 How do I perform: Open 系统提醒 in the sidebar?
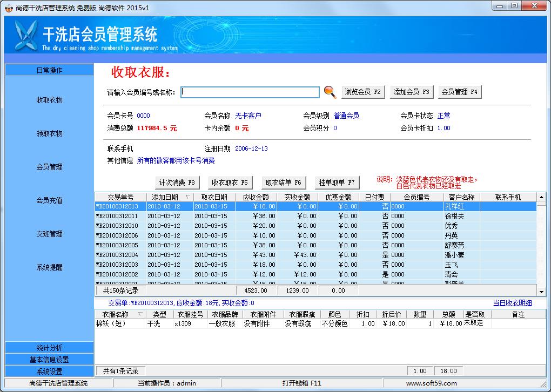click(50, 267)
